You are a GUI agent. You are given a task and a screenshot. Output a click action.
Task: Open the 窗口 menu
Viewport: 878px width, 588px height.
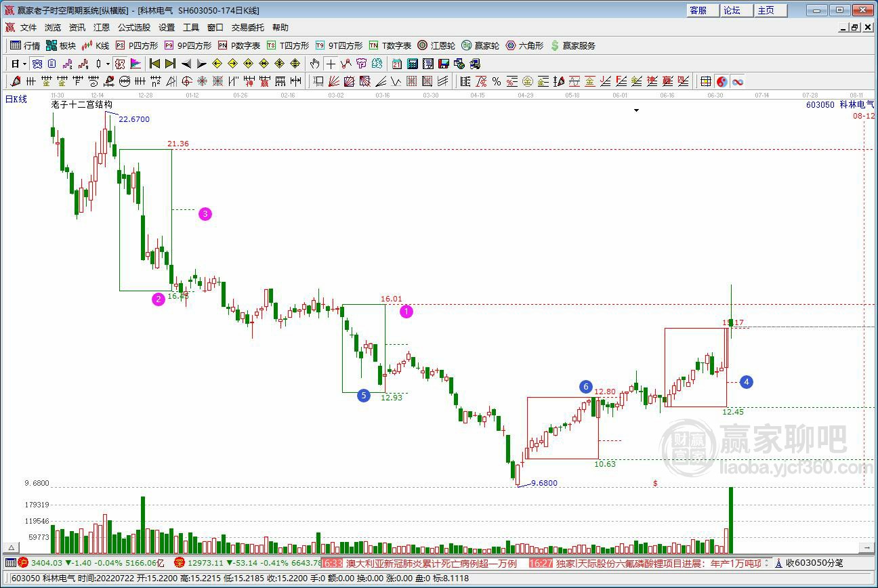tap(215, 28)
